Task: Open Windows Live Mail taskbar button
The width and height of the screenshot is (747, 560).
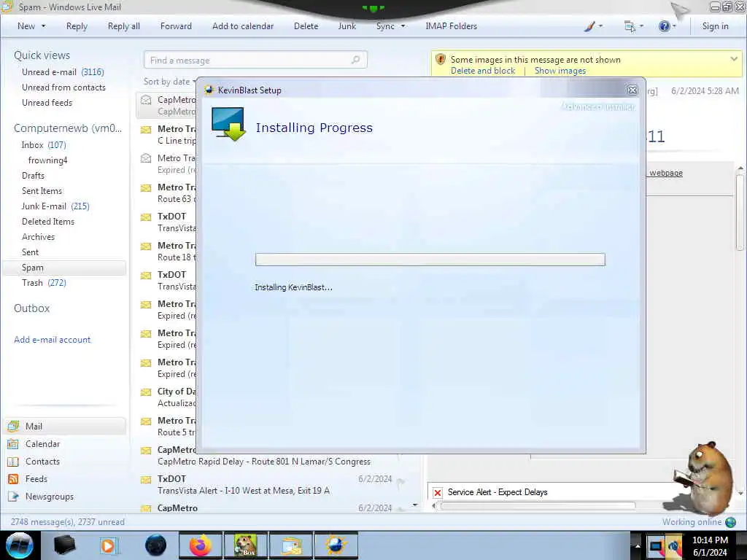Action: (x=292, y=545)
